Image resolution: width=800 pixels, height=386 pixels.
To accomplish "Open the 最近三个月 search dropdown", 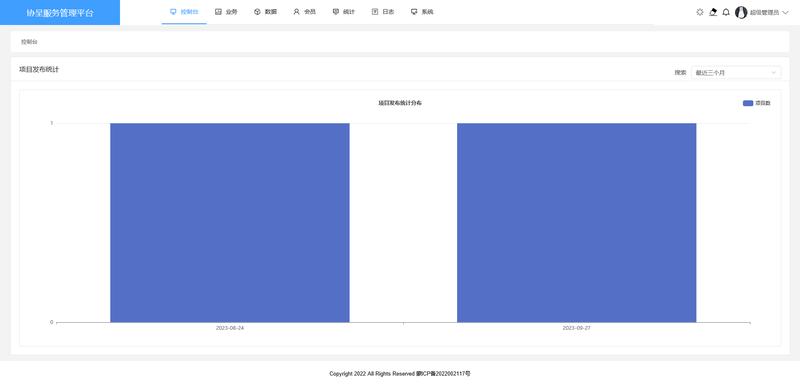I will 736,72.
